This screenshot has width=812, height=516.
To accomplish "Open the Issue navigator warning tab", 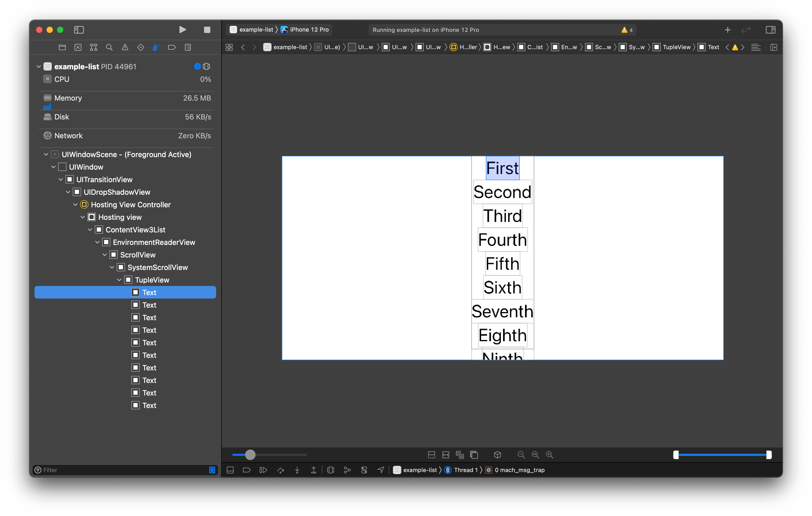I will tap(125, 47).
